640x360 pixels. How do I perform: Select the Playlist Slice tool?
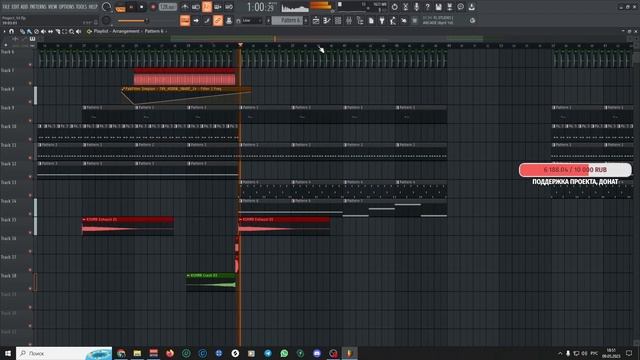[58, 31]
